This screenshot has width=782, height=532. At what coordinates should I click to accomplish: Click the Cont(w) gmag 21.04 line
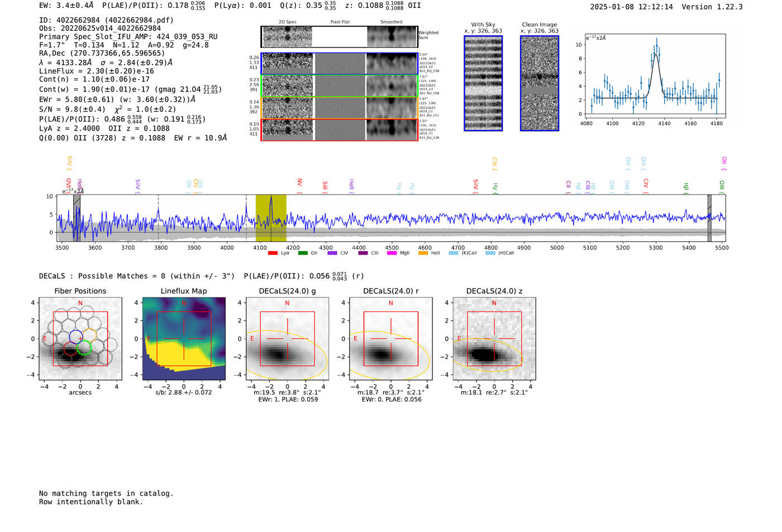click(130, 89)
